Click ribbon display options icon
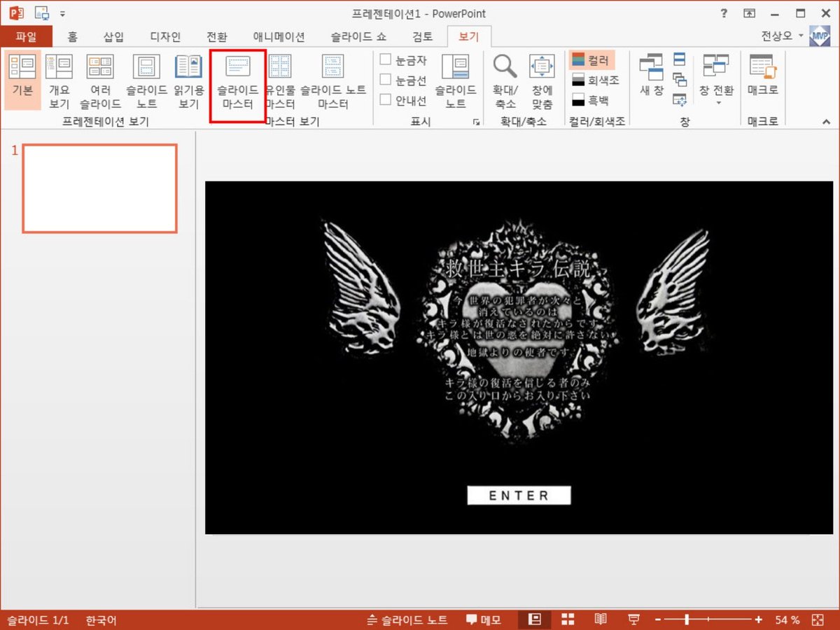Screen dimensions: 840x630 [x=749, y=13]
